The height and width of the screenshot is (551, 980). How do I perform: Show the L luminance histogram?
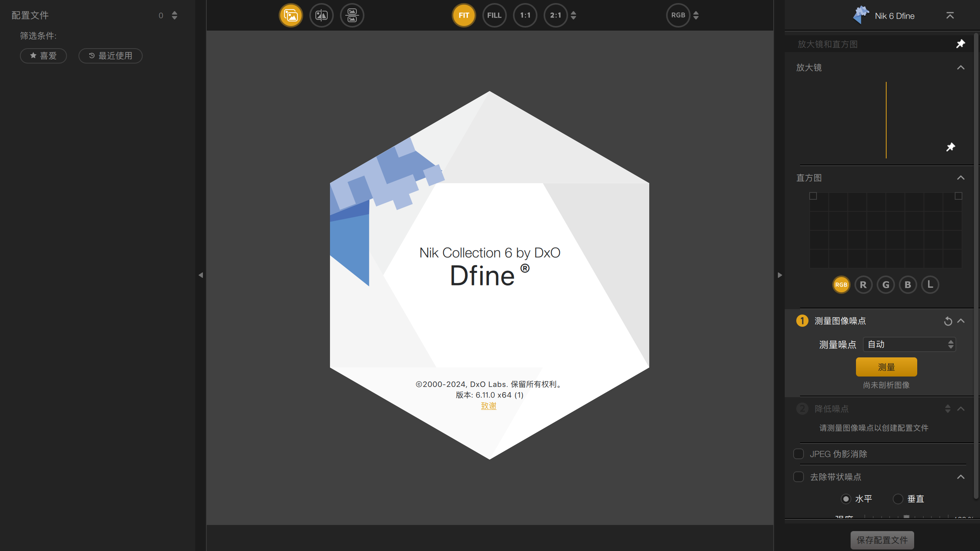coord(930,285)
